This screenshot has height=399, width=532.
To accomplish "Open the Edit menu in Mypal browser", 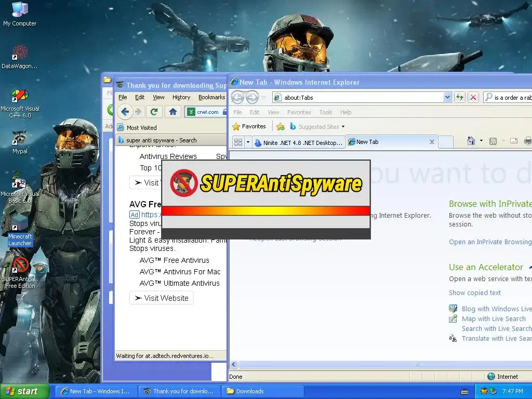I will click(x=140, y=97).
